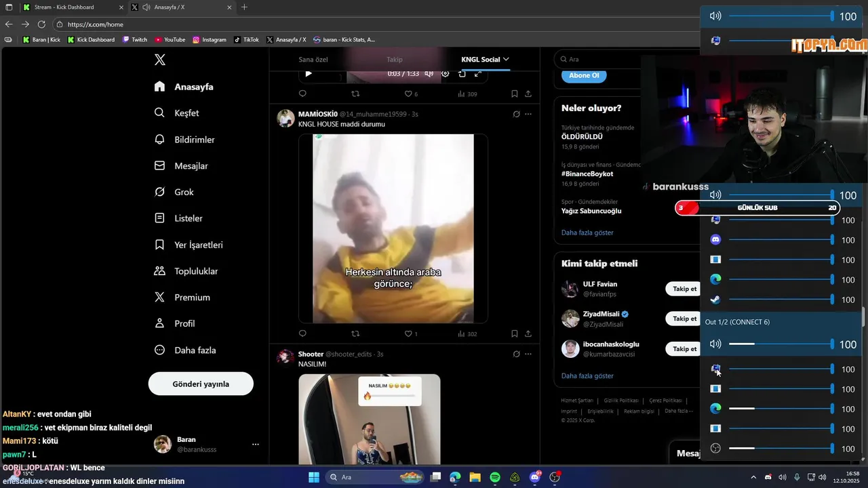Click the Gönderi yayınla button

[201, 384]
